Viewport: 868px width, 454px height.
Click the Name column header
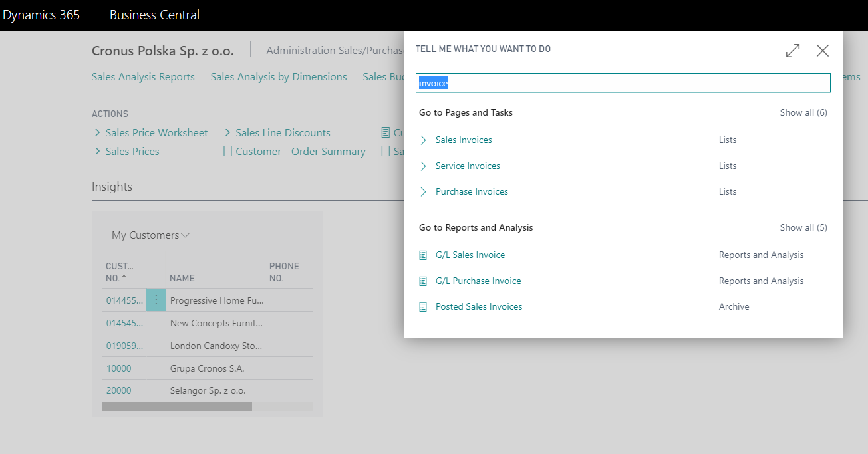tap(182, 278)
